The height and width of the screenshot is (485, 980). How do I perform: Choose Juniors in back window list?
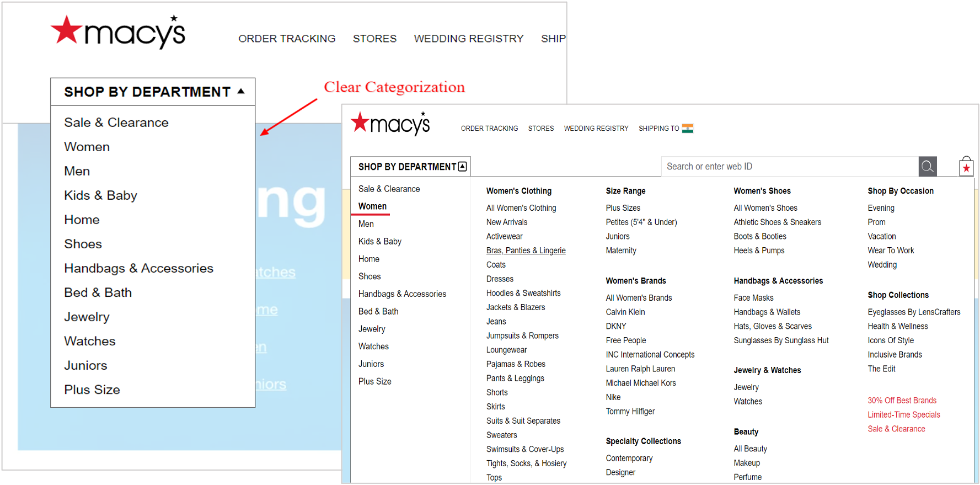pyautogui.click(x=85, y=365)
